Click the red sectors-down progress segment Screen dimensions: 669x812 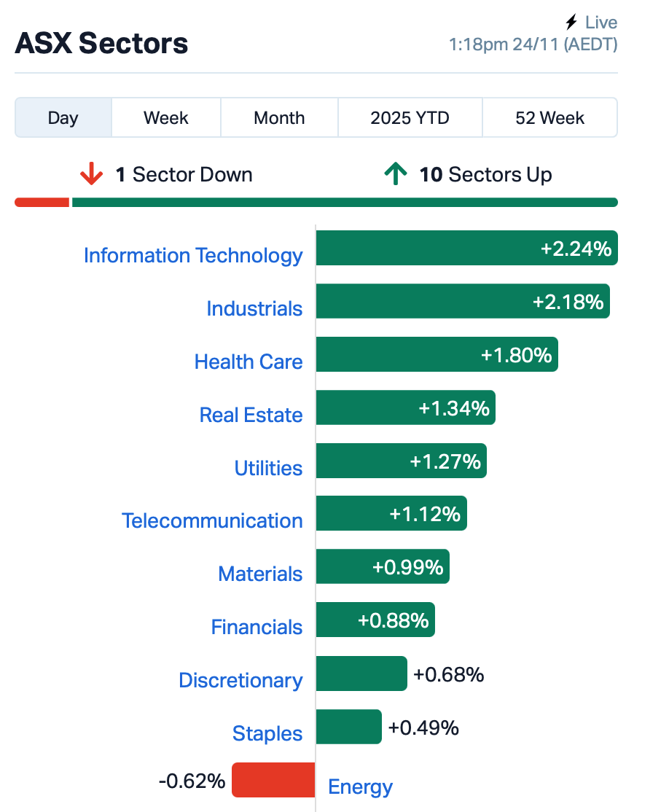[x=42, y=202]
